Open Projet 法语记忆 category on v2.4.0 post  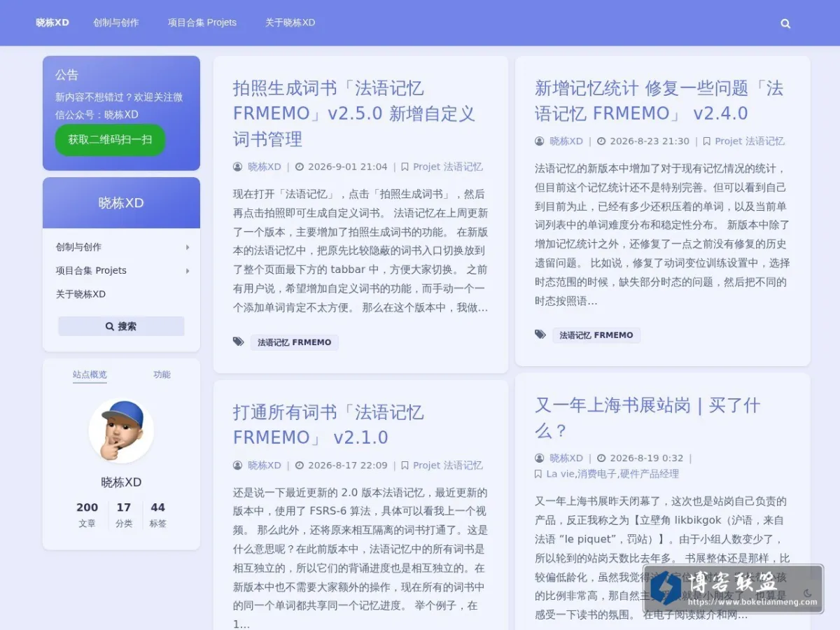tap(750, 141)
